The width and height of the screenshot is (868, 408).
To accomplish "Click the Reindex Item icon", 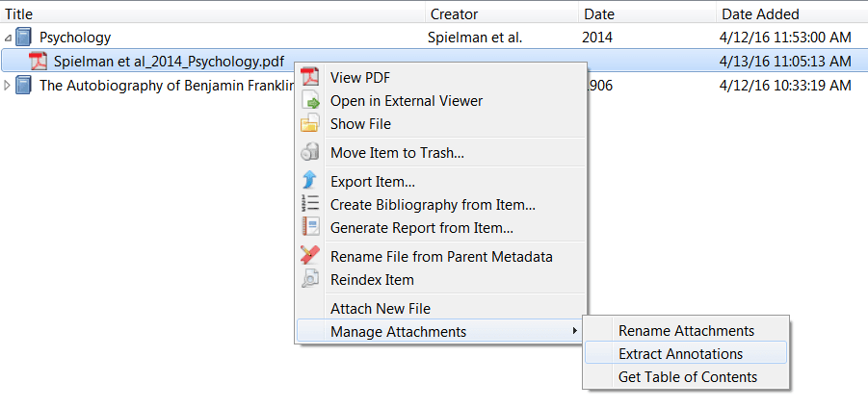I will tap(310, 280).
